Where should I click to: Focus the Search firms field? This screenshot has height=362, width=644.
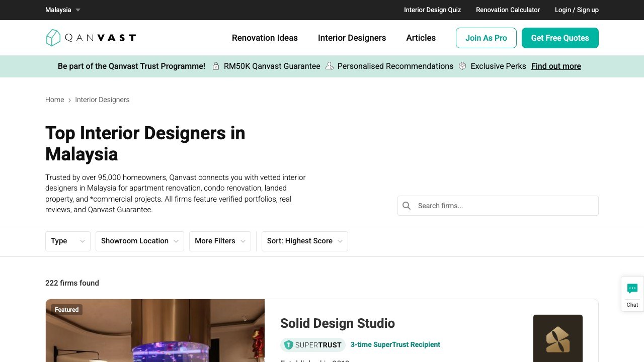(x=498, y=206)
